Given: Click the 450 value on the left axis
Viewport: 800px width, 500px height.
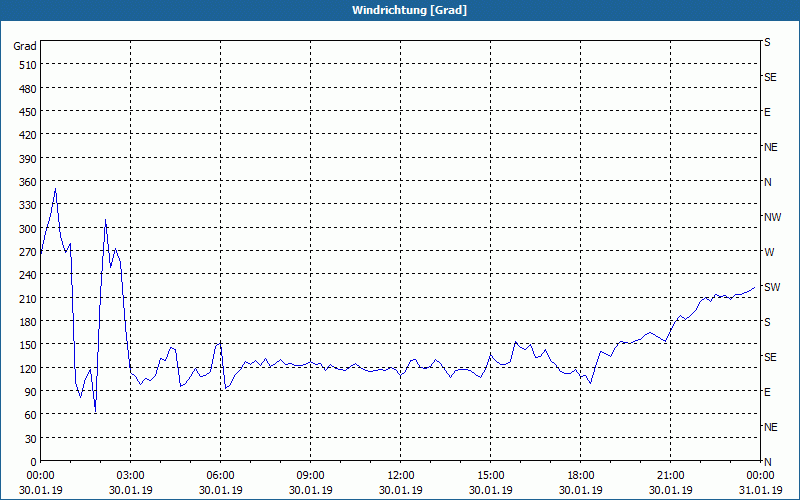Looking at the screenshot, I should [28, 112].
